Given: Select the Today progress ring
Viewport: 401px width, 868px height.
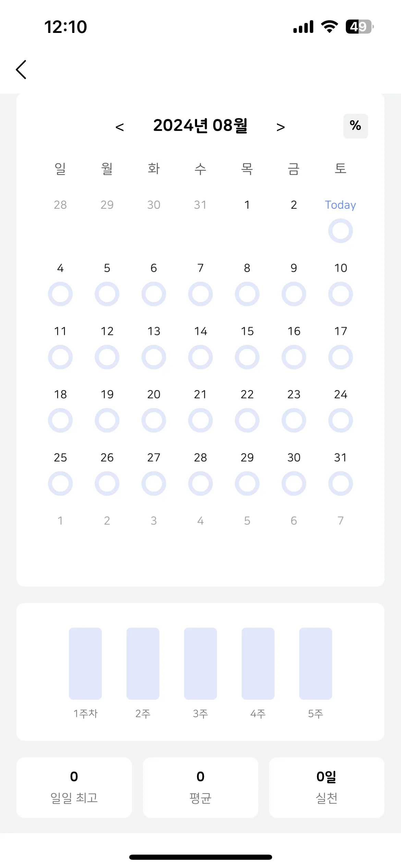Looking at the screenshot, I should pos(340,231).
